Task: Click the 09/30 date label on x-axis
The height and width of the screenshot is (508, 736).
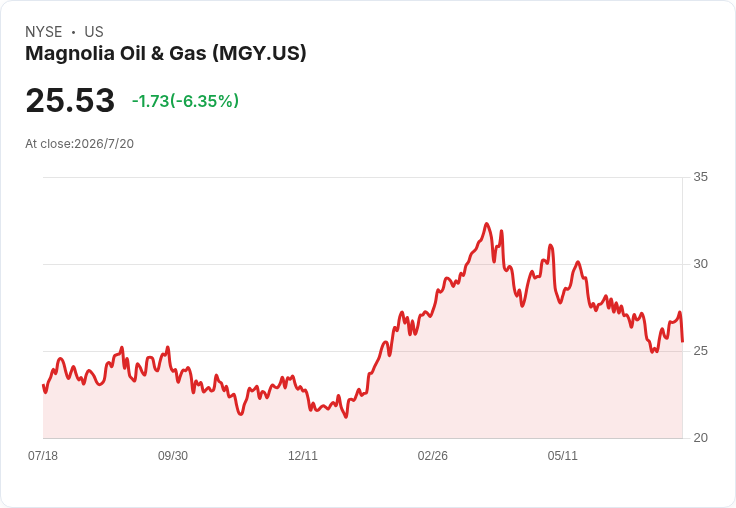Action: [173, 455]
